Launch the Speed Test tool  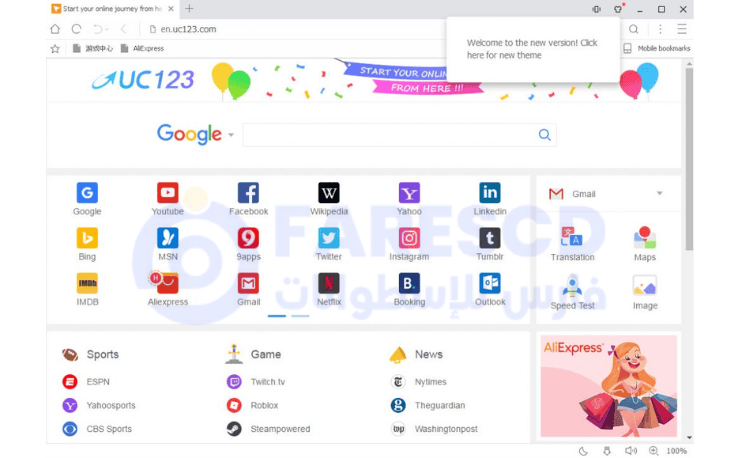572,292
